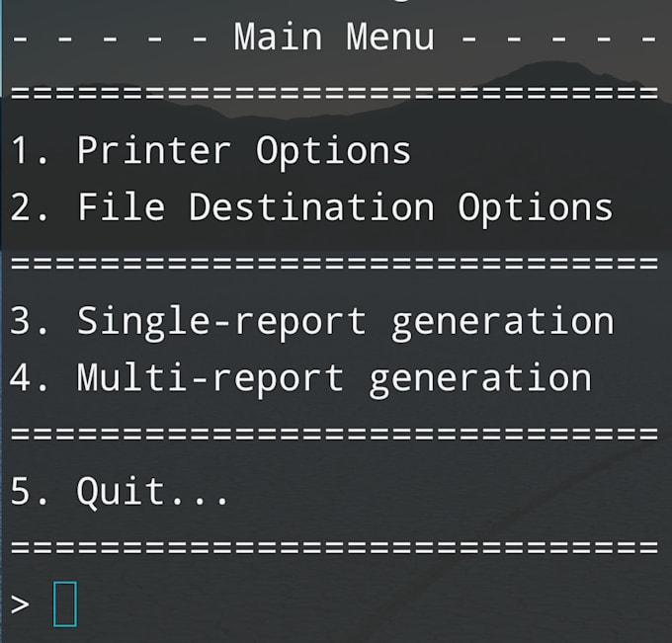This screenshot has width=672, height=643.
Task: Click the Main Menu title text
Action: 334,37
